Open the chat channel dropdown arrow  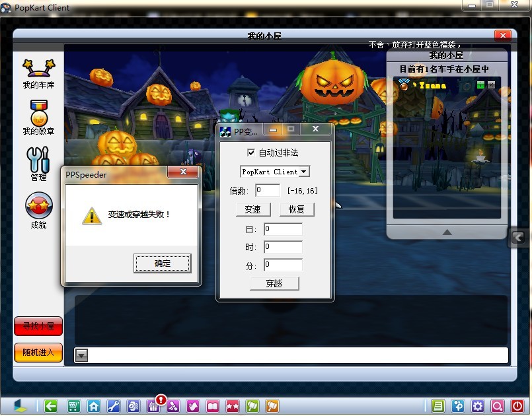(x=81, y=355)
